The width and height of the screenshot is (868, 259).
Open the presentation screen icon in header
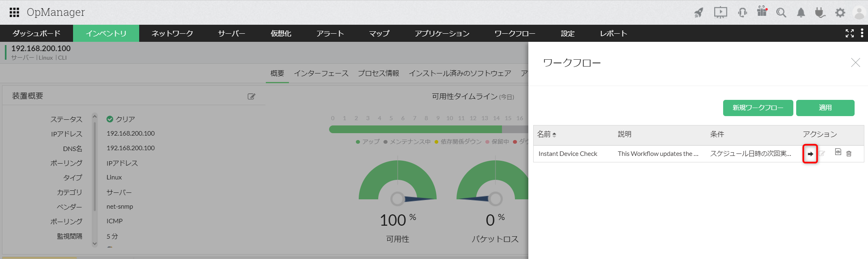click(720, 13)
